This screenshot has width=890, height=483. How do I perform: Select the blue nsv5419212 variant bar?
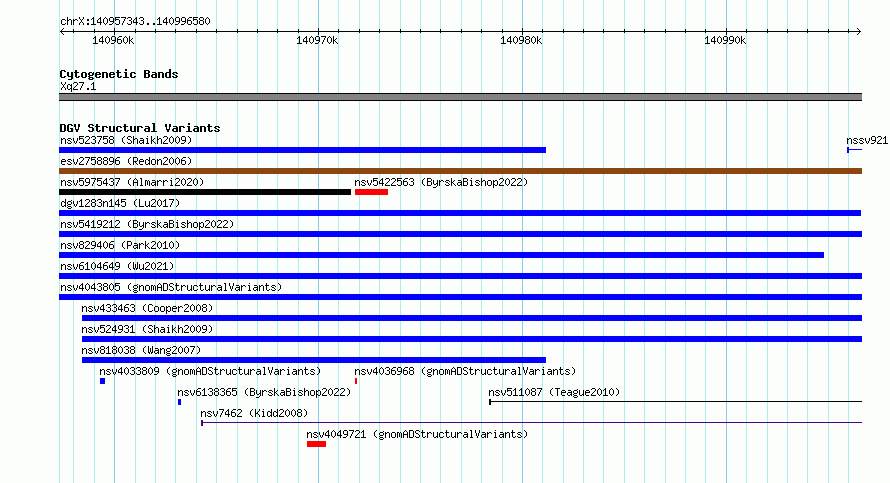tap(460, 234)
